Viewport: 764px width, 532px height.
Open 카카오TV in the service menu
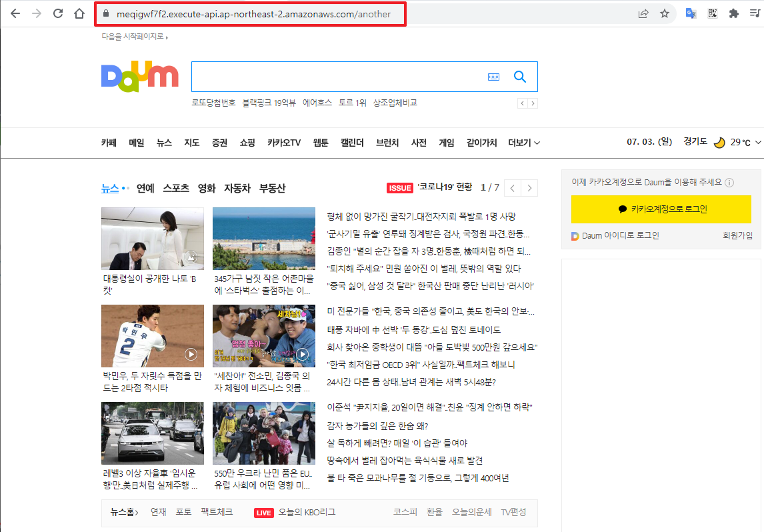coord(284,143)
